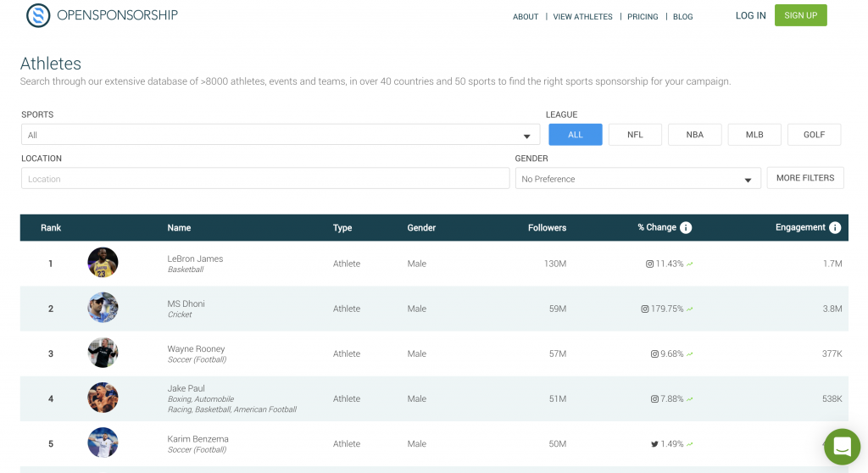Expand the Sports dropdown
Image resolution: width=868 pixels, height=473 pixels.
(281, 135)
